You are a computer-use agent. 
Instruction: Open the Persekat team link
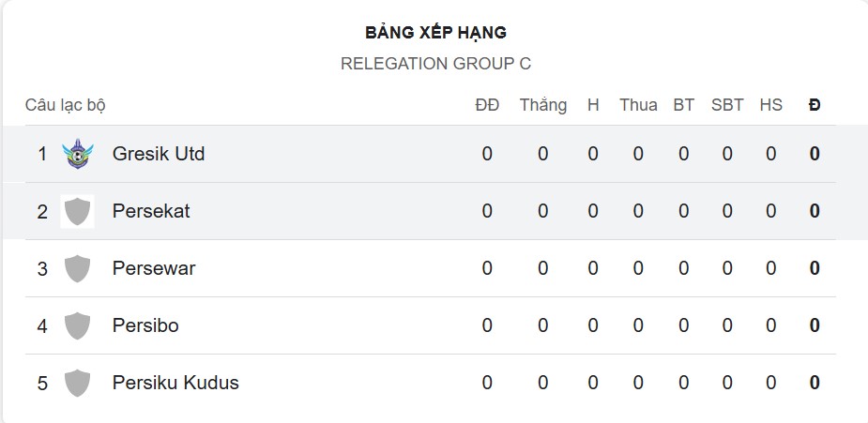pyautogui.click(x=151, y=211)
